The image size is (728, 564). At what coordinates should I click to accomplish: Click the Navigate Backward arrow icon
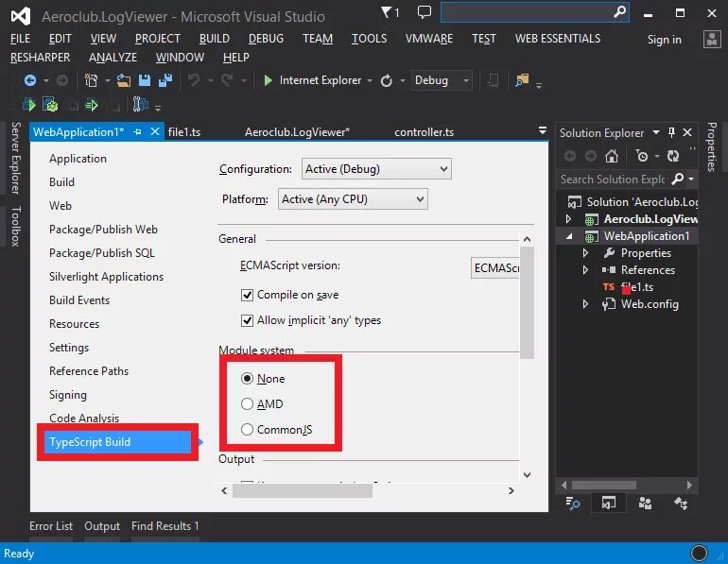(30, 80)
